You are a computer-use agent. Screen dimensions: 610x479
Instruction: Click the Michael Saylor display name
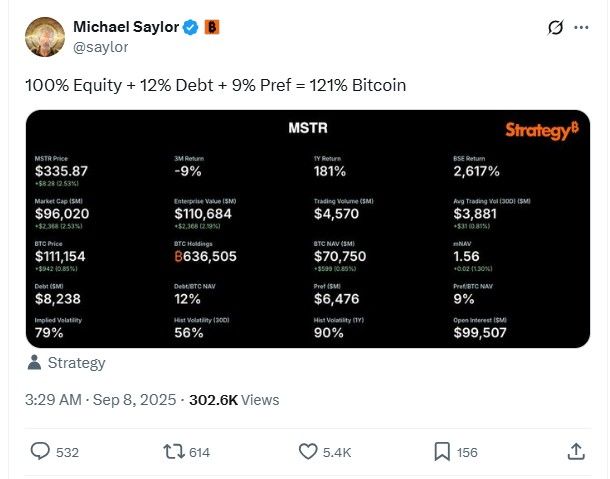tap(126, 27)
